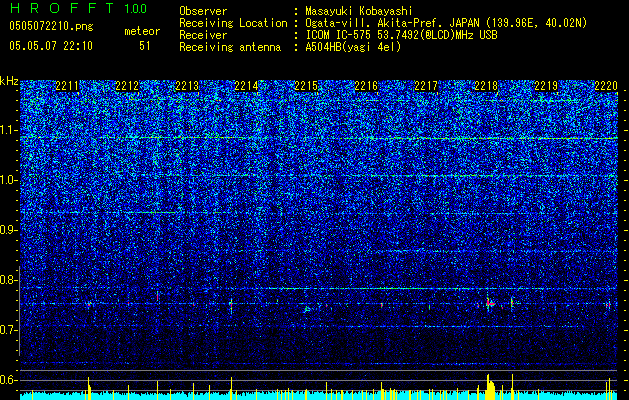Click the "Receiver" label
Screen dimensions: 629x400
click(203, 35)
